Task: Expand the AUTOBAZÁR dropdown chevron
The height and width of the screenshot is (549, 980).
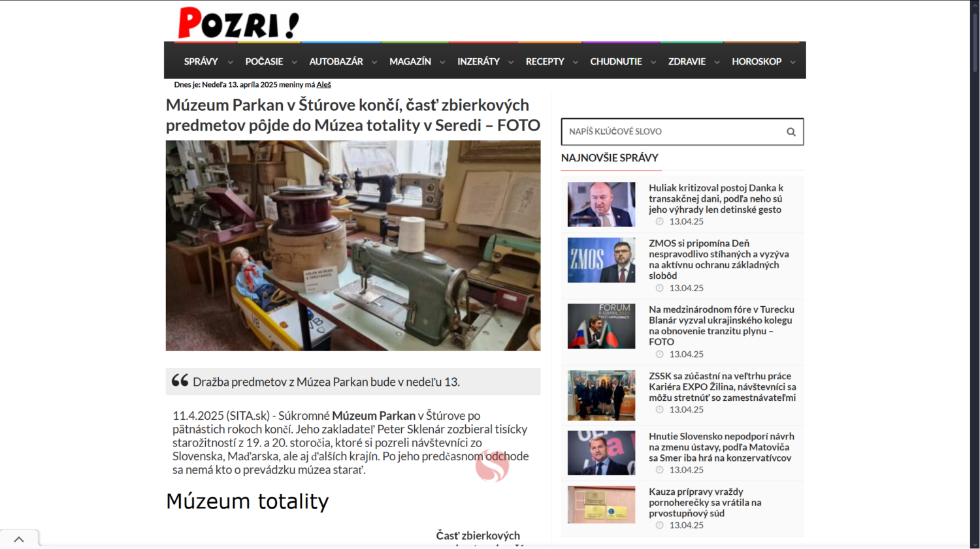Action: click(x=374, y=62)
